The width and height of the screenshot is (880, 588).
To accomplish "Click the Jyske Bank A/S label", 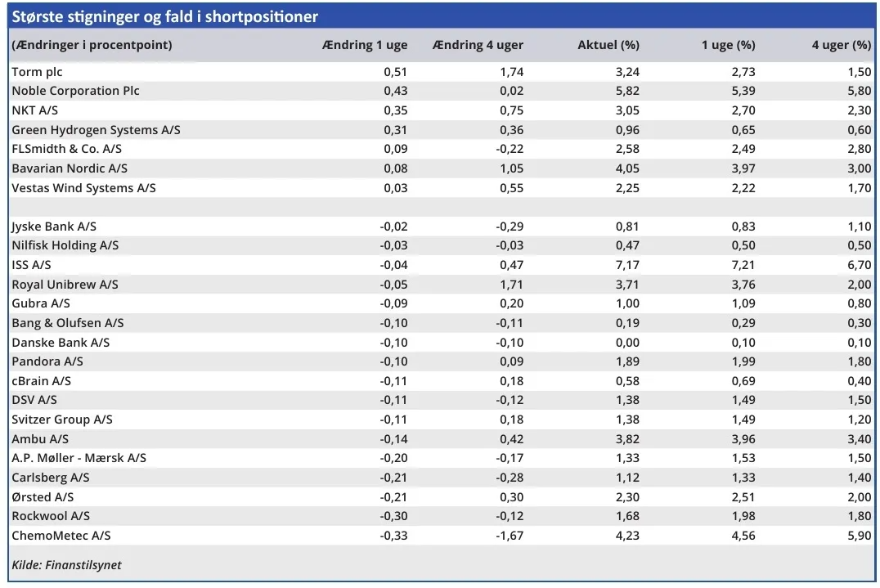I will click(54, 227).
